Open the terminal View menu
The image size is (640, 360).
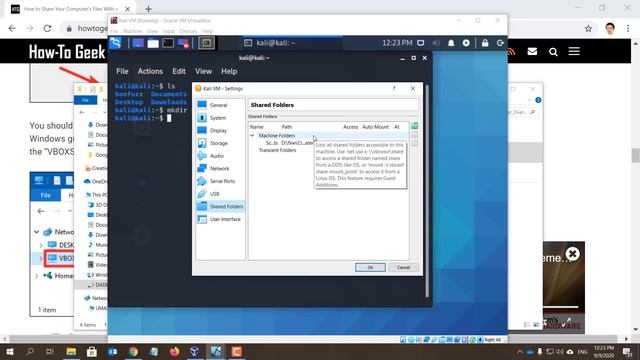(x=203, y=71)
